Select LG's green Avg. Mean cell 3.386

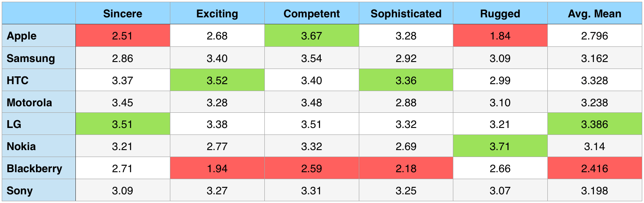[x=595, y=124]
